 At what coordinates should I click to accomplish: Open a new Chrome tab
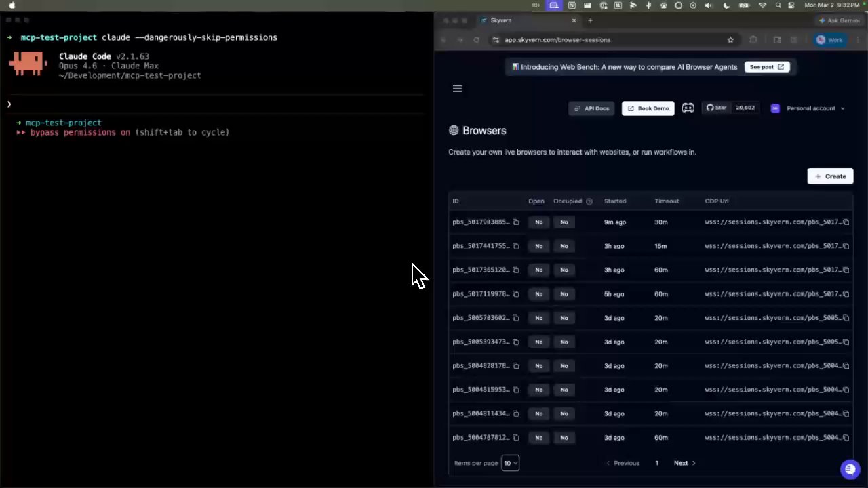click(x=590, y=20)
